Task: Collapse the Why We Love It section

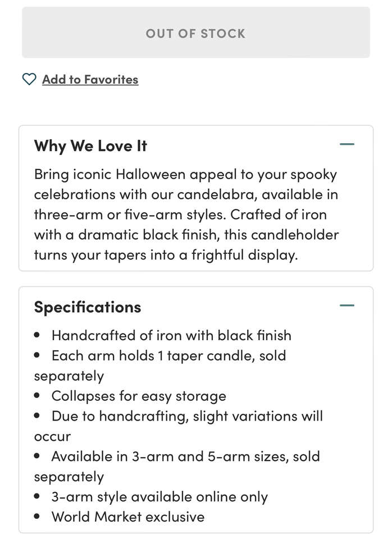Action: (347, 144)
